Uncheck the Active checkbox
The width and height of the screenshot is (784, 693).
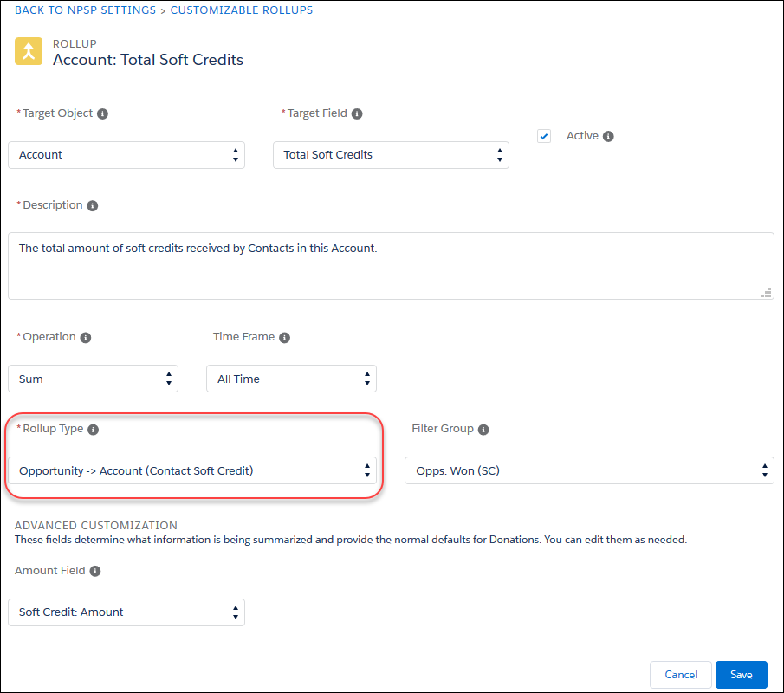click(x=544, y=135)
